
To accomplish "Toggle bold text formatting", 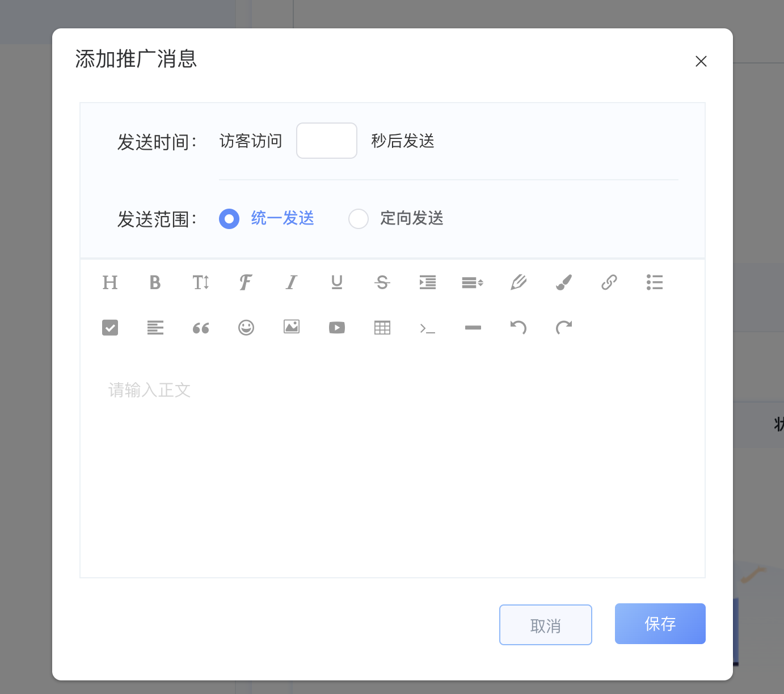I will [155, 282].
